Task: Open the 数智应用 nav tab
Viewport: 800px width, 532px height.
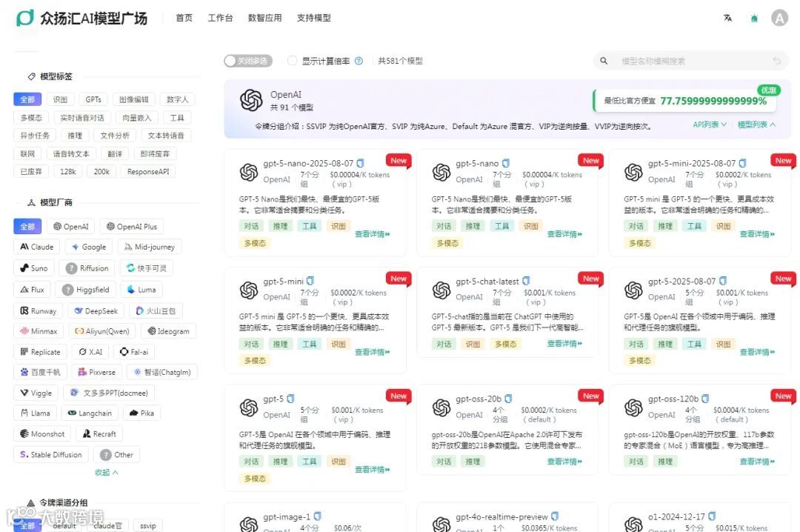Action: tap(264, 18)
